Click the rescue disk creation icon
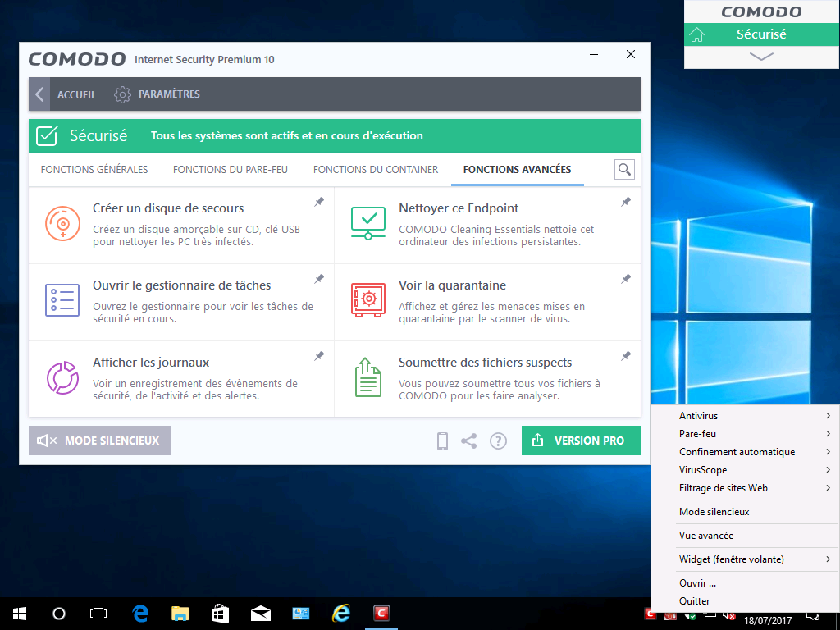Image resolution: width=840 pixels, height=630 pixels. click(x=62, y=223)
